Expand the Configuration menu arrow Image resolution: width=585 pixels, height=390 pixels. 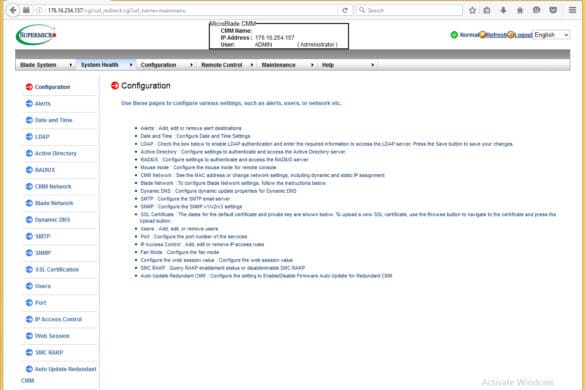(x=191, y=65)
